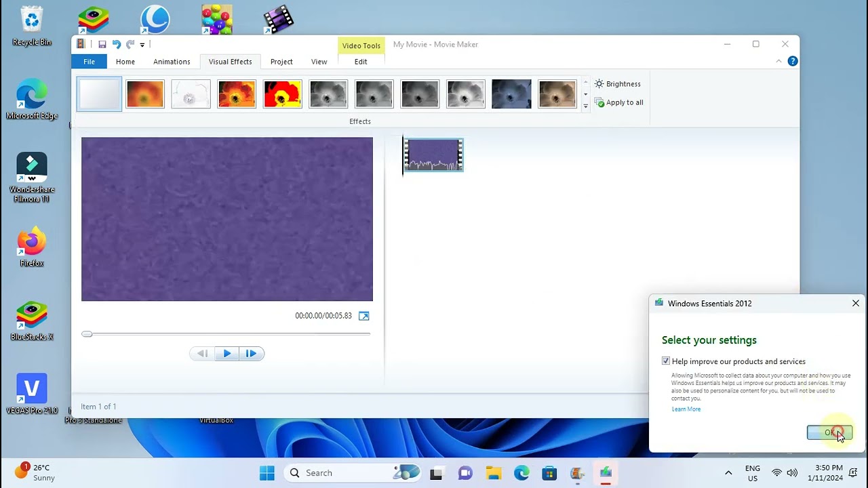Switch to the Home tab
Screen dimensions: 868x488
coord(125,62)
